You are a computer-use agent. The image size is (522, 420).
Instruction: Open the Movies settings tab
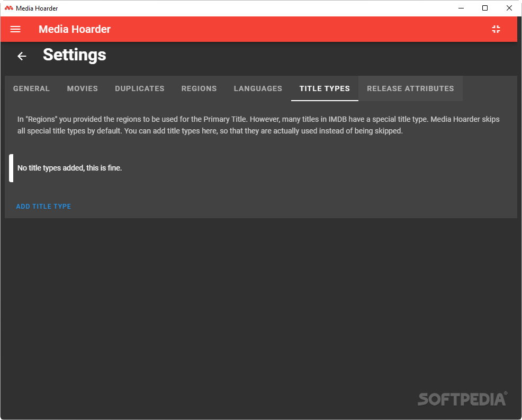pos(82,88)
